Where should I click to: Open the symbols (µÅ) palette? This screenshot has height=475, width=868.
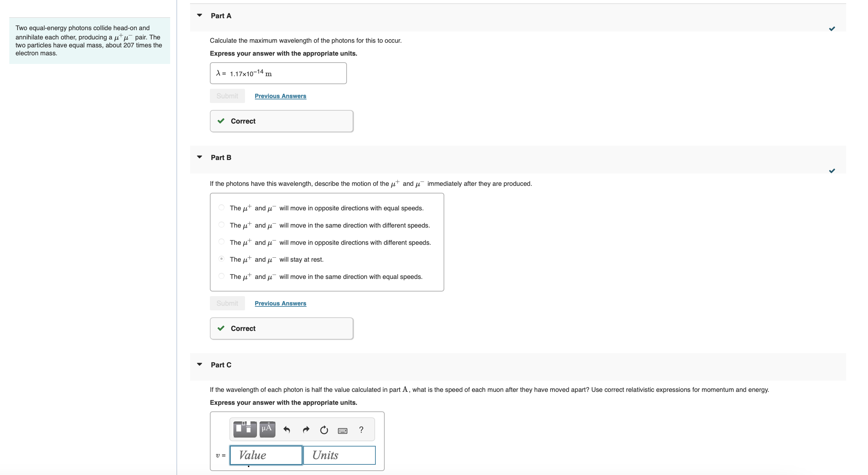(x=267, y=429)
